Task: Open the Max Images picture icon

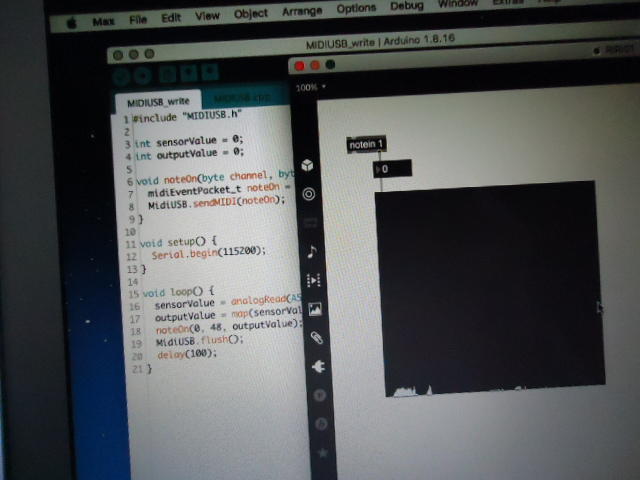Action: point(315,309)
